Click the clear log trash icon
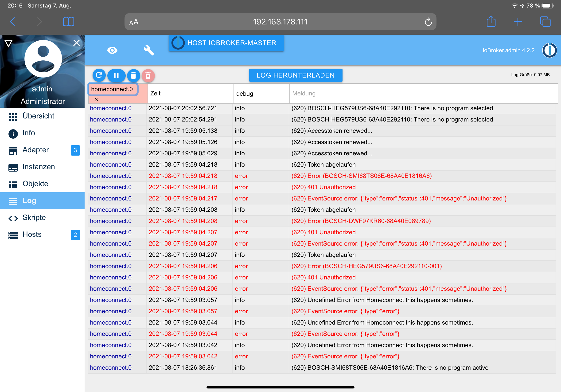 coord(133,75)
